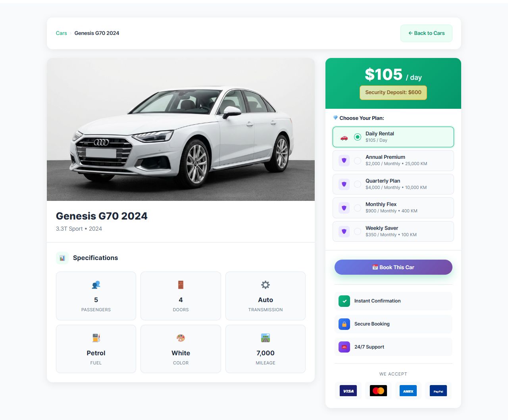This screenshot has height=420, width=508.
Task: Click the color palette icon
Action: coord(181,338)
